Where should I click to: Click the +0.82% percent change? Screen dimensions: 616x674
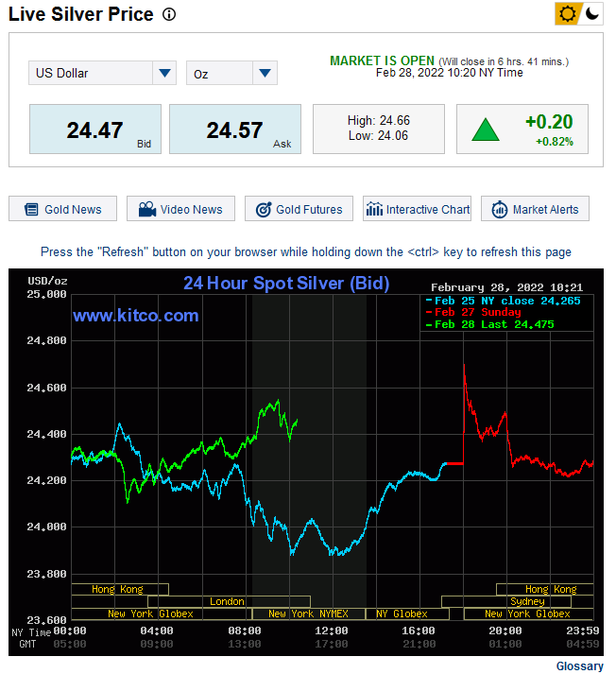click(x=555, y=142)
